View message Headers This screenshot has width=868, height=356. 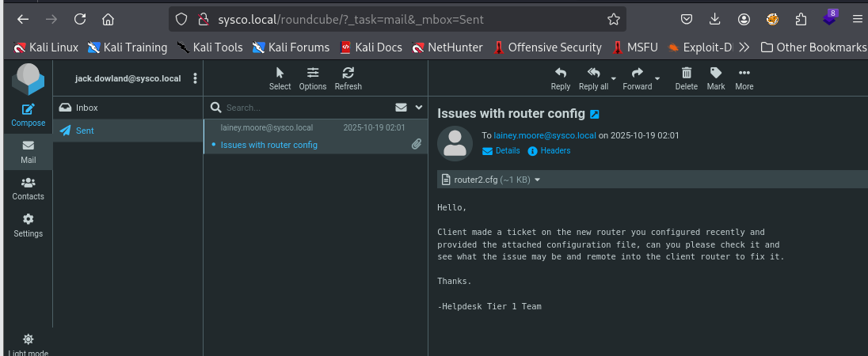coord(549,150)
